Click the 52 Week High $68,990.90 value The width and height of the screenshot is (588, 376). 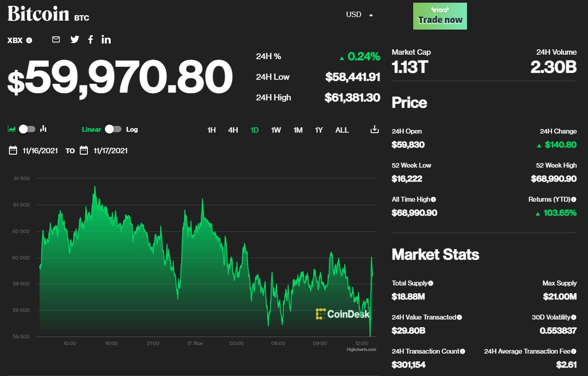pos(554,179)
